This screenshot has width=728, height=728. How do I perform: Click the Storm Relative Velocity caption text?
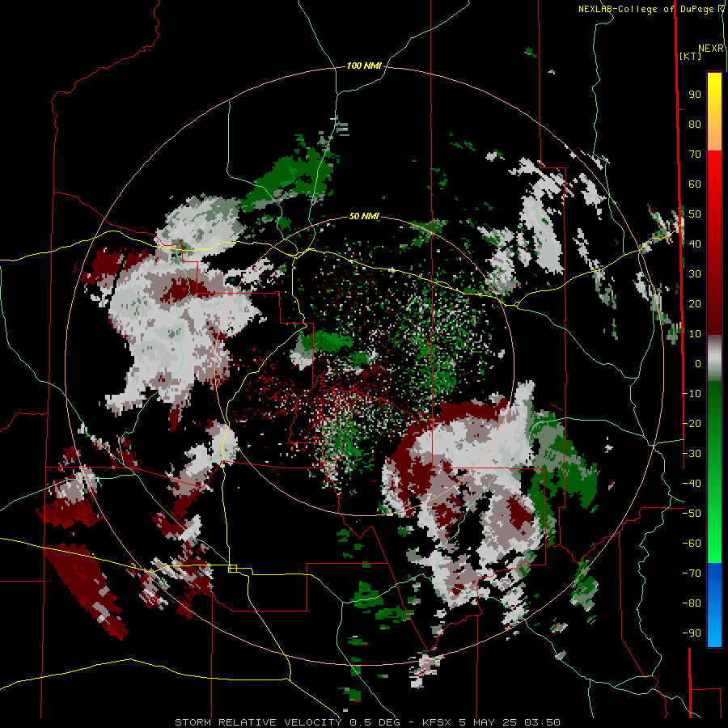(x=367, y=722)
